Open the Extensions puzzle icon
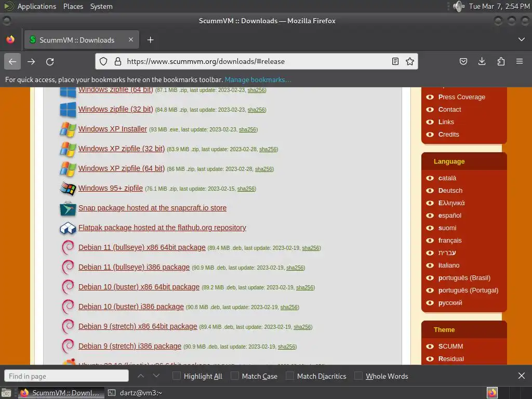The width and height of the screenshot is (532, 399). tap(501, 61)
